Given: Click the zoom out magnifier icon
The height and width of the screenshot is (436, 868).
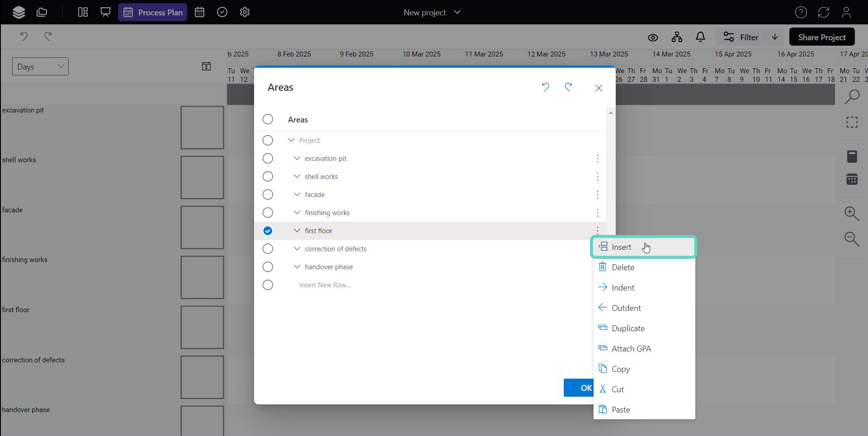Looking at the screenshot, I should [852, 239].
